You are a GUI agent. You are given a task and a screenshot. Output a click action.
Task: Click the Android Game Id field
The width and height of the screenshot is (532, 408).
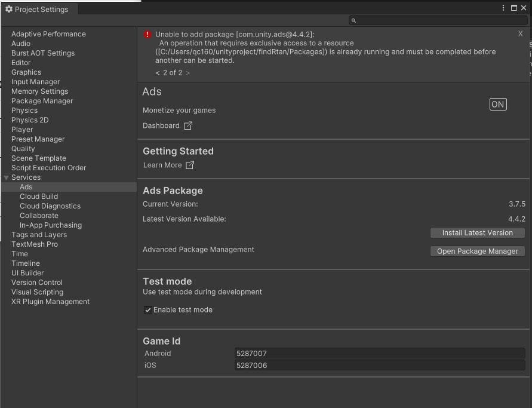tap(380, 354)
